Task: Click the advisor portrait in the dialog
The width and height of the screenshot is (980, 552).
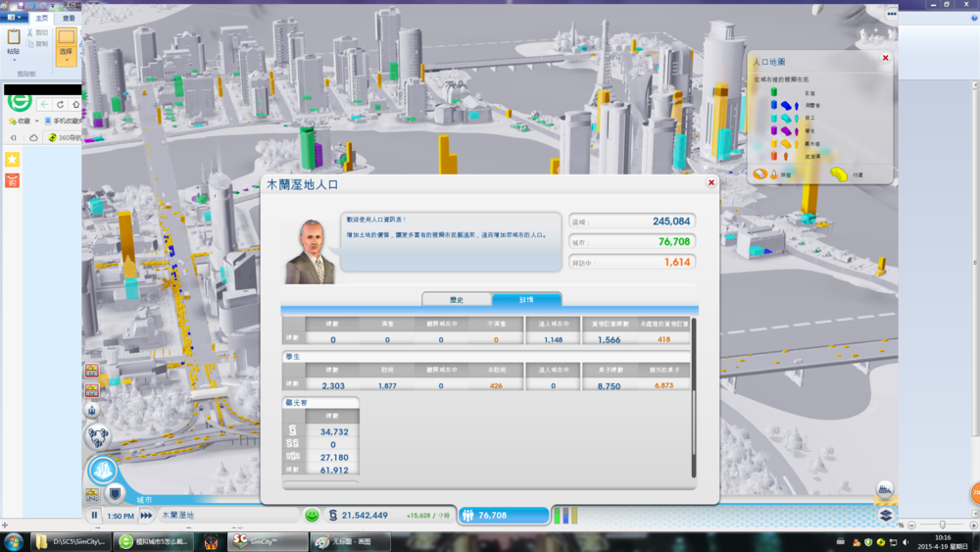Action: (310, 251)
